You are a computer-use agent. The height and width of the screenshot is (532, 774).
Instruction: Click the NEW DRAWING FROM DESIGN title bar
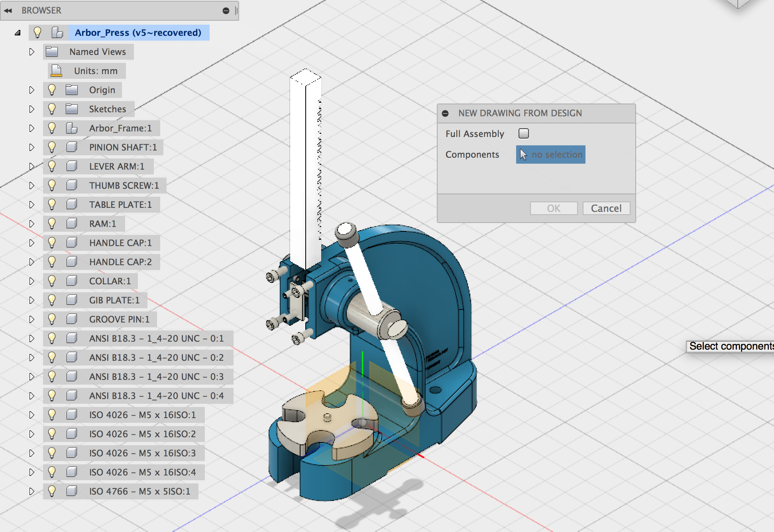[536, 113]
